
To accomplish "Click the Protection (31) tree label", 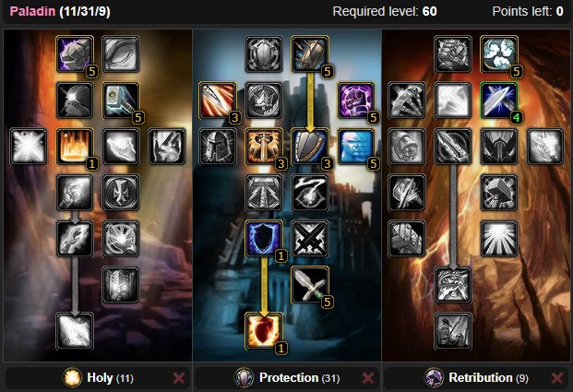I will [x=299, y=378].
